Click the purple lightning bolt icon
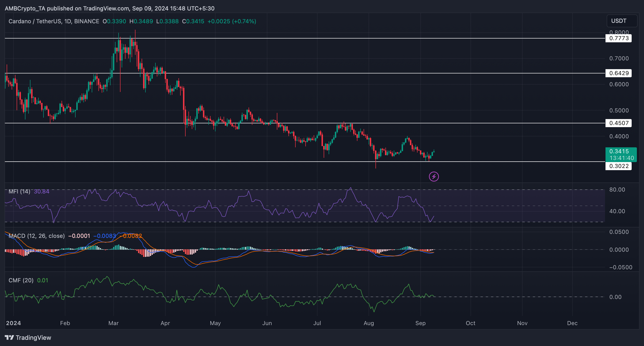This screenshot has width=644, height=346. click(433, 177)
